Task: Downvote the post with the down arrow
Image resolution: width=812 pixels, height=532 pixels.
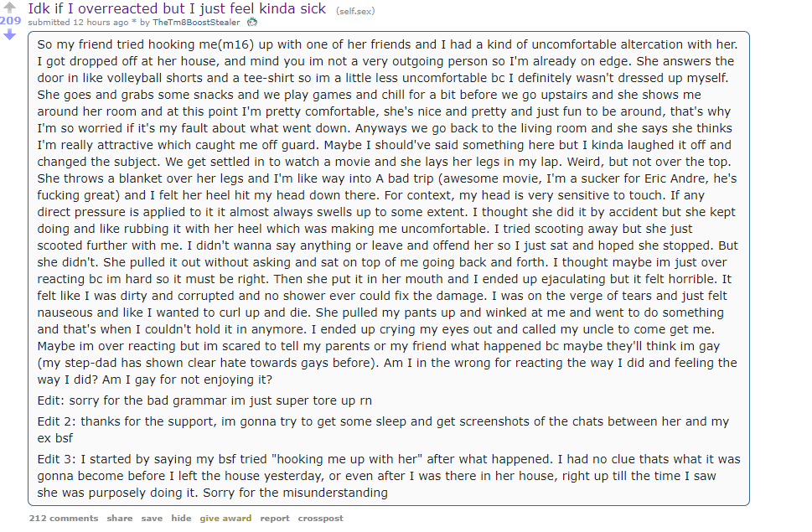Action: coord(9,34)
